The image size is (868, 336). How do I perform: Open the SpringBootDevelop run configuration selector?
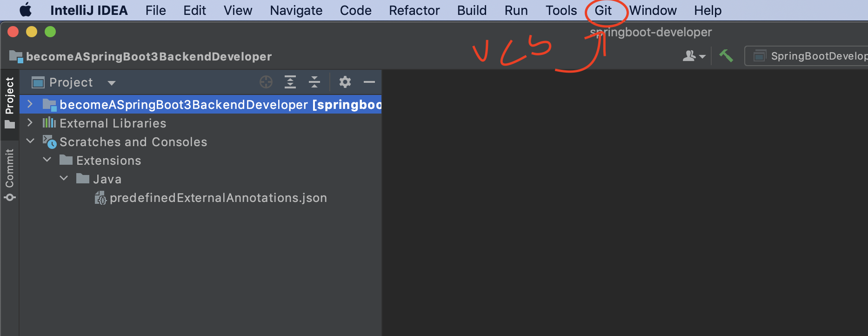coord(807,56)
